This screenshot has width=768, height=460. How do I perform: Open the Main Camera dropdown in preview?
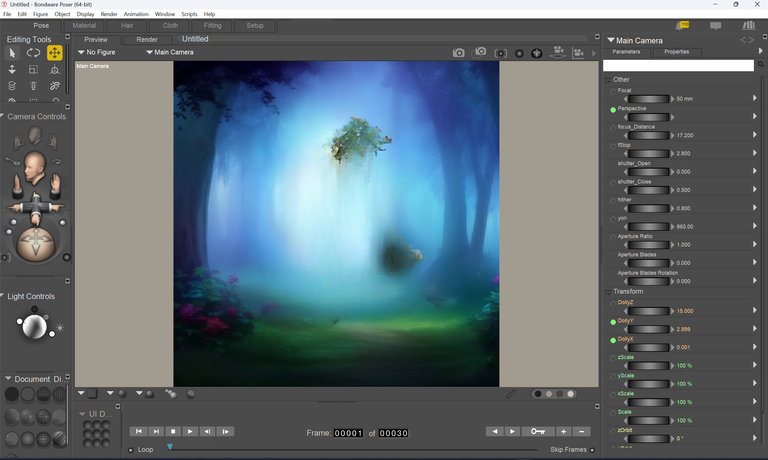tap(169, 52)
